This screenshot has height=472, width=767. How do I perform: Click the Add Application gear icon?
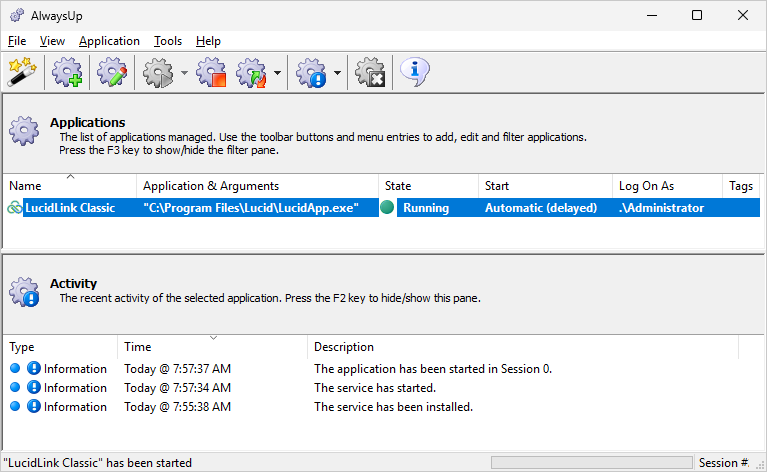[67, 72]
